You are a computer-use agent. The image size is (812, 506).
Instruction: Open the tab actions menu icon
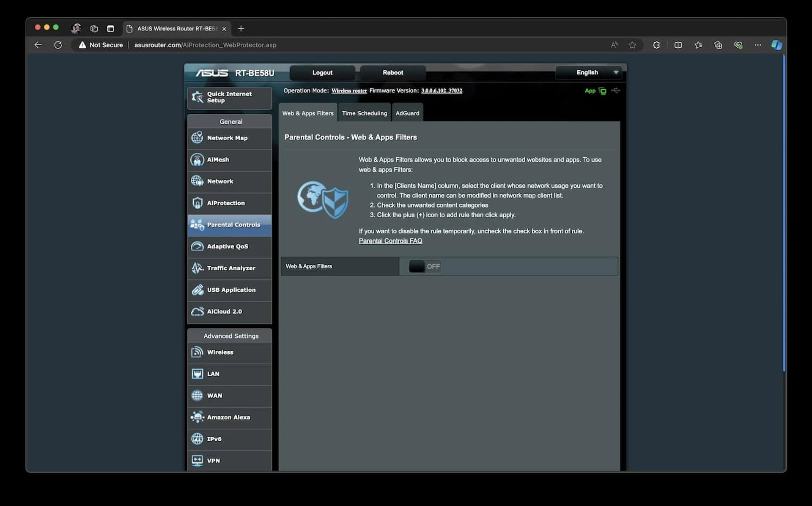(110, 29)
